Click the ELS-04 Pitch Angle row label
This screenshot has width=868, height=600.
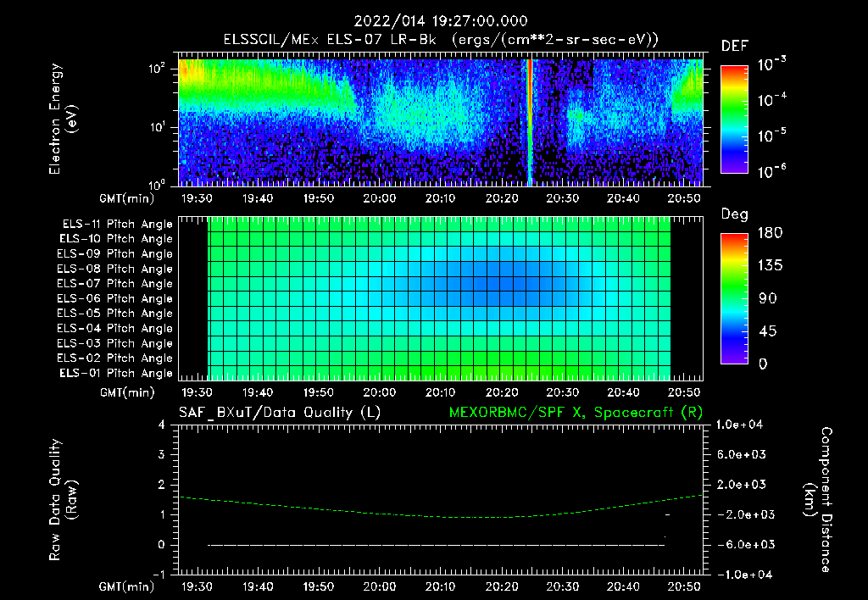pyautogui.click(x=115, y=328)
